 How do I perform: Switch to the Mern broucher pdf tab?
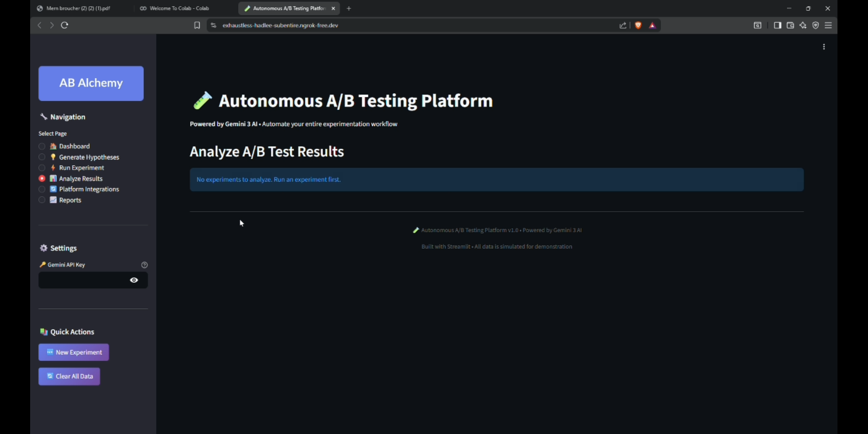pos(78,8)
